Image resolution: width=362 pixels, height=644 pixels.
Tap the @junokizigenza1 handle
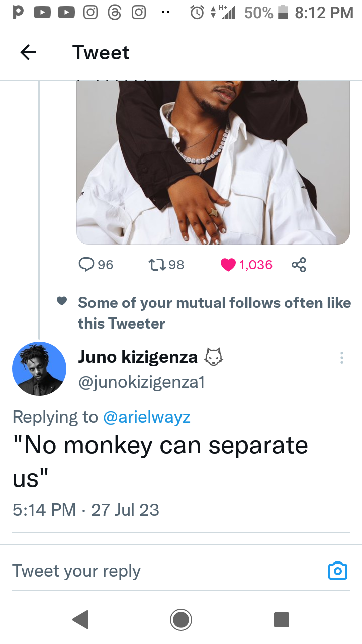pos(141,383)
